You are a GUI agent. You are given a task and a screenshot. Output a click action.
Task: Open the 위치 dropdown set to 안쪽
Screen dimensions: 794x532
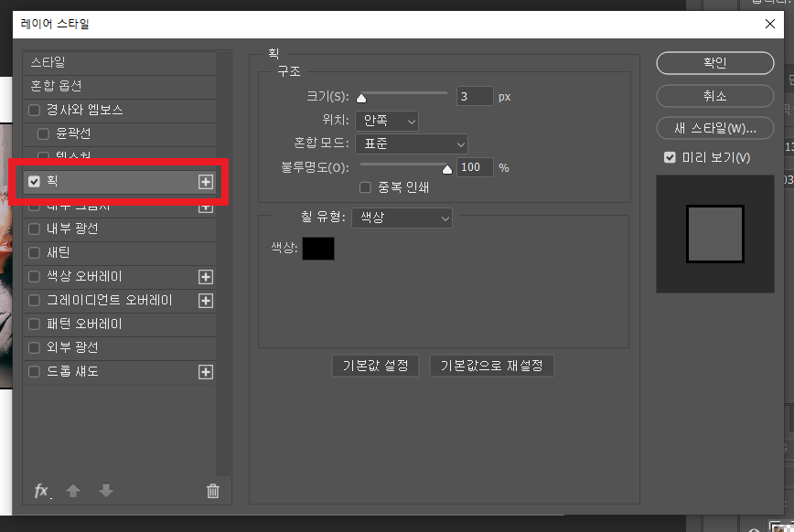[386, 120]
